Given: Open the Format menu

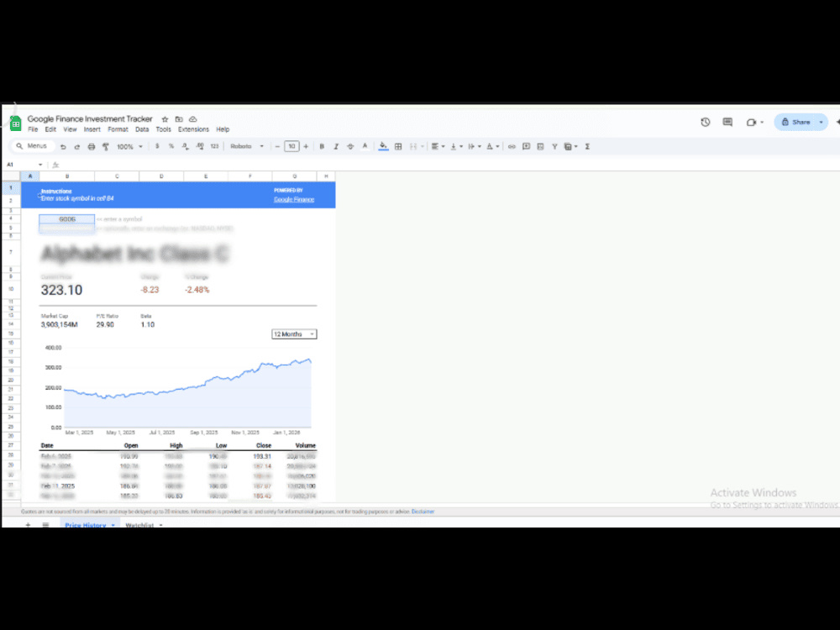Looking at the screenshot, I should tap(118, 129).
